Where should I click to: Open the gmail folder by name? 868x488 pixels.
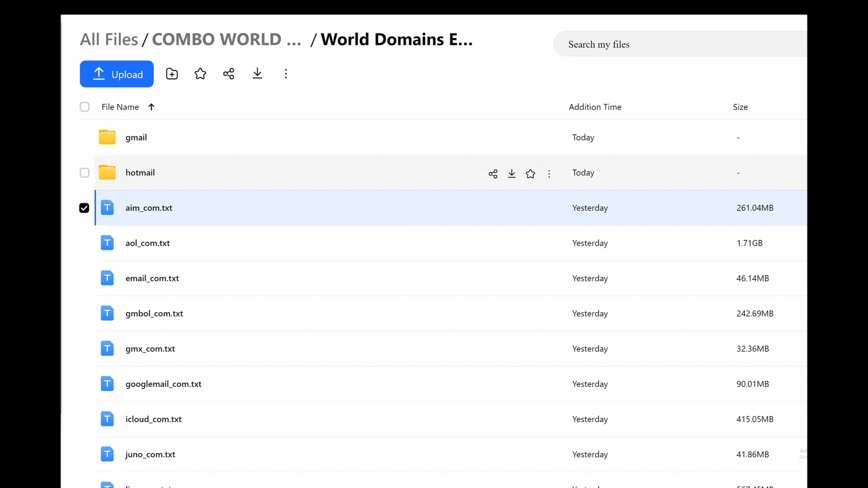tap(136, 138)
